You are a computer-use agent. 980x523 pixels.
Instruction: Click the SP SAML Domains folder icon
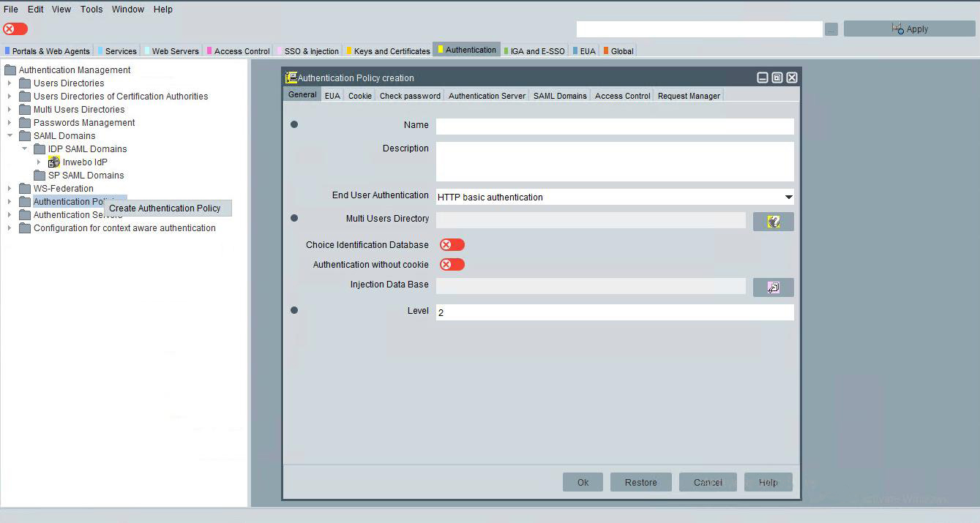coord(40,176)
